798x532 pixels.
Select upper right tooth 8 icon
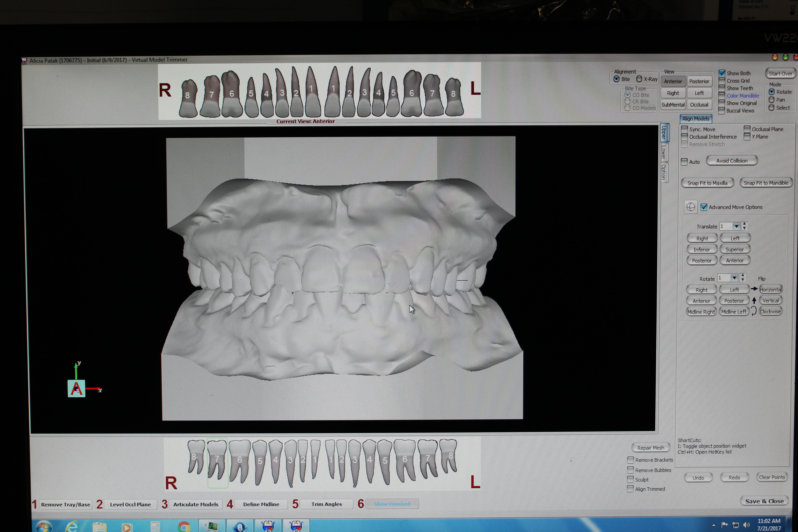(x=188, y=98)
